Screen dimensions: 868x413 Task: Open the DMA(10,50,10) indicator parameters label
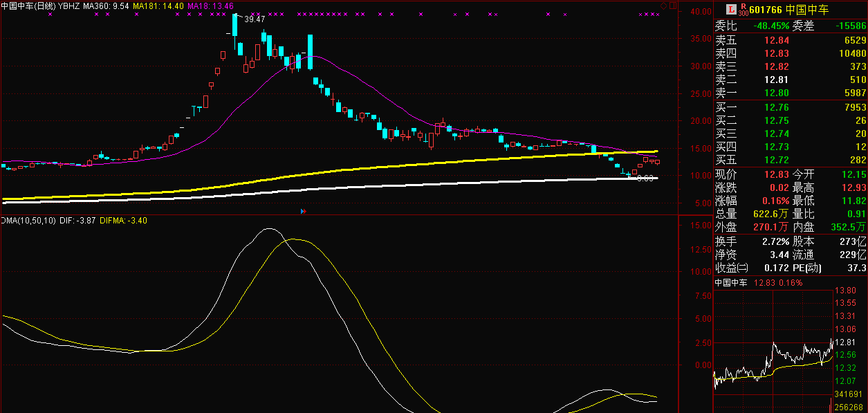coord(28,221)
